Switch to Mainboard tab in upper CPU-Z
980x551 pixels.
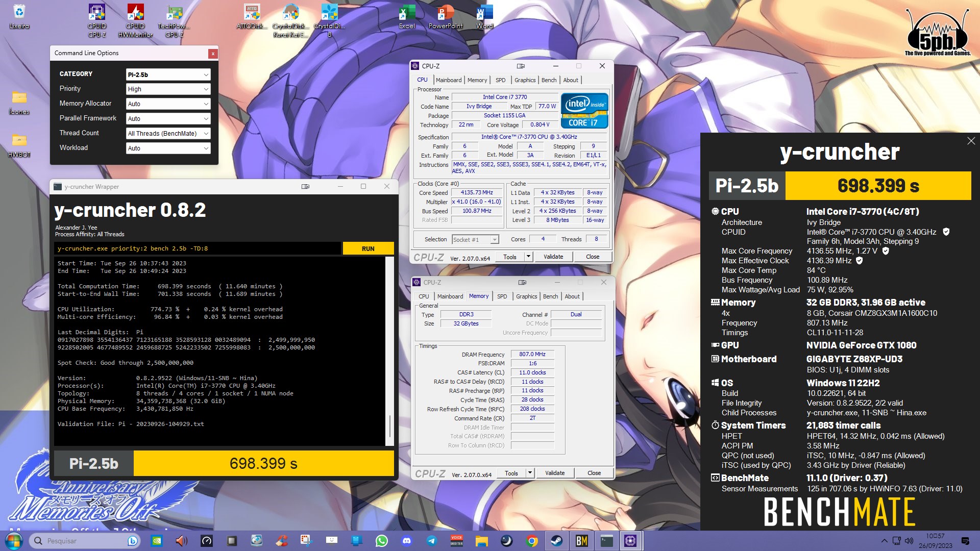449,80
